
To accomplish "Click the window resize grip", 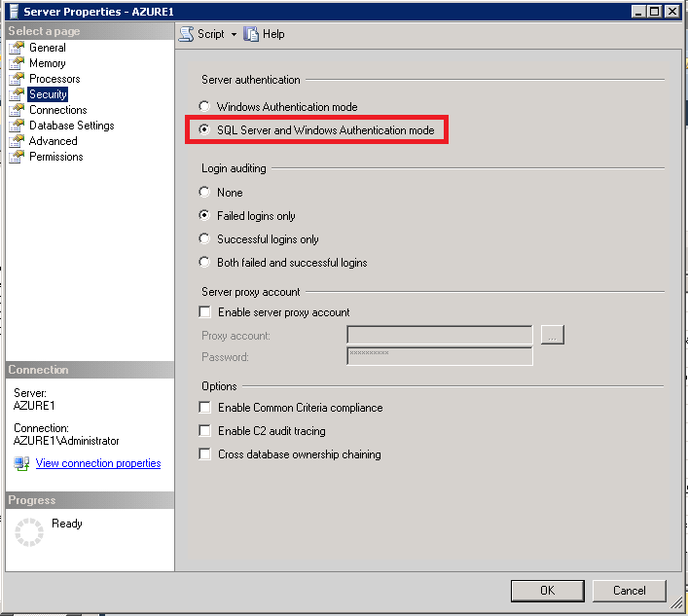I will pyautogui.click(x=677, y=603).
